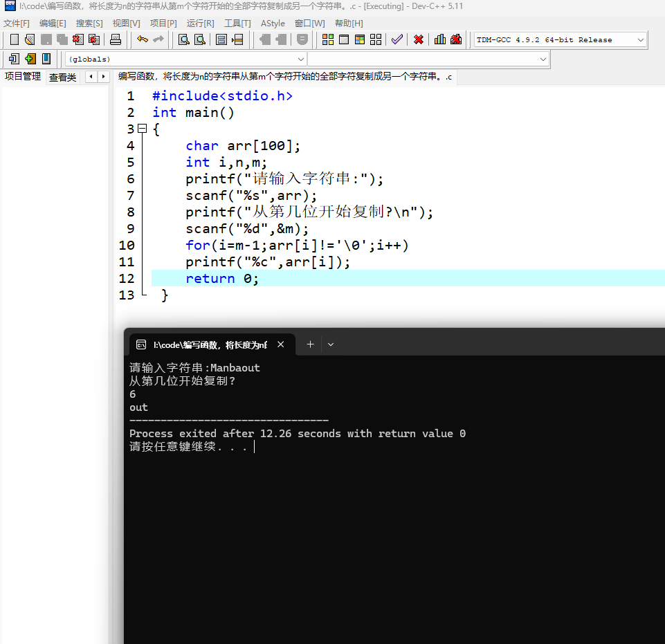
Task: Open an existing file via toolbar
Action: [x=30, y=39]
